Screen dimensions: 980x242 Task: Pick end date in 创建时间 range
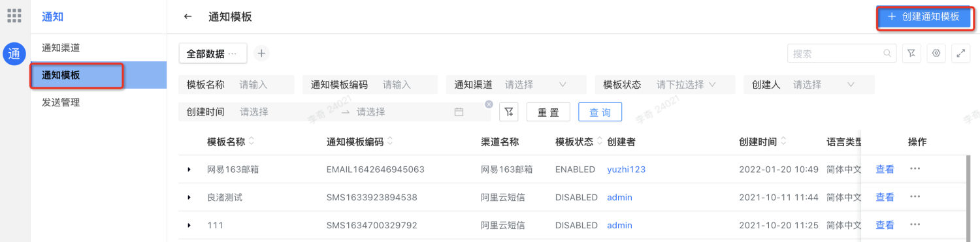(x=402, y=112)
